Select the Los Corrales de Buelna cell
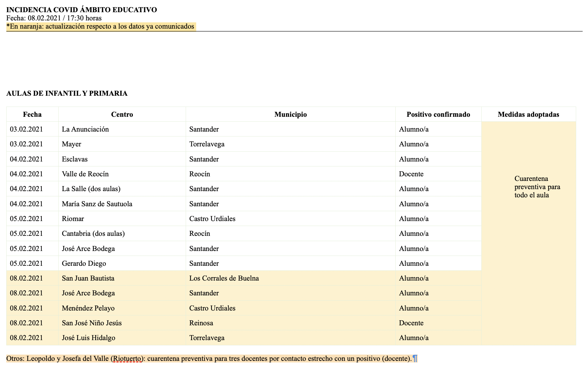The image size is (588, 373). [x=224, y=278]
